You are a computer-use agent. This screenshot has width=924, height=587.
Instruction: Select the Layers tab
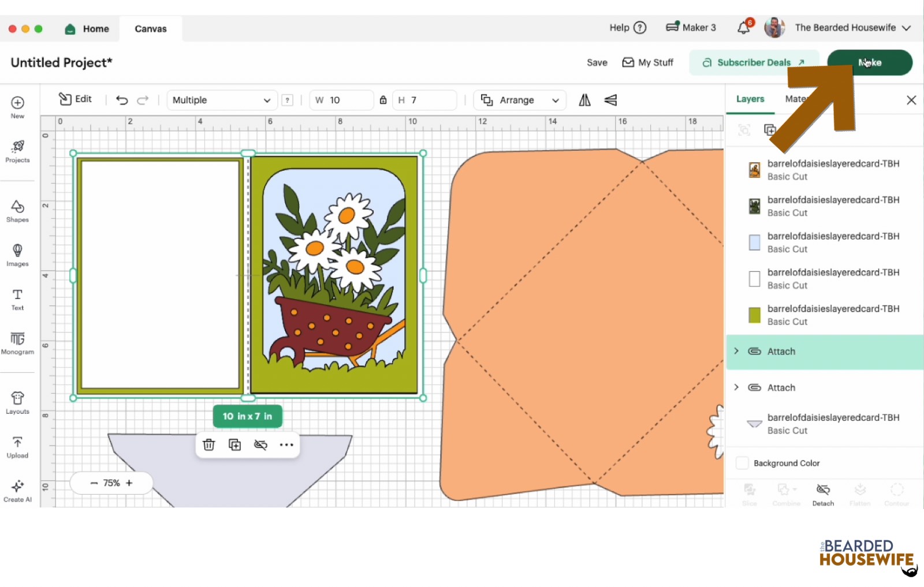point(750,99)
